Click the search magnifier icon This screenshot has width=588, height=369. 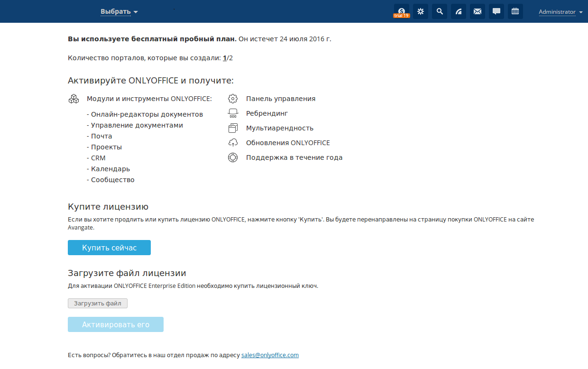click(440, 11)
